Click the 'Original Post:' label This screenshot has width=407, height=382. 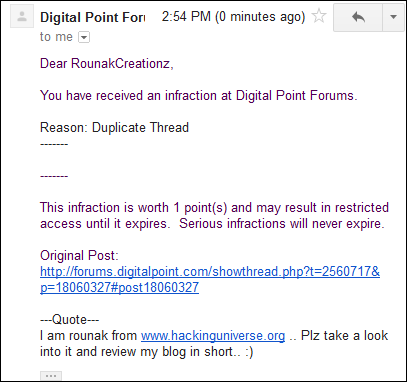pos(79,256)
